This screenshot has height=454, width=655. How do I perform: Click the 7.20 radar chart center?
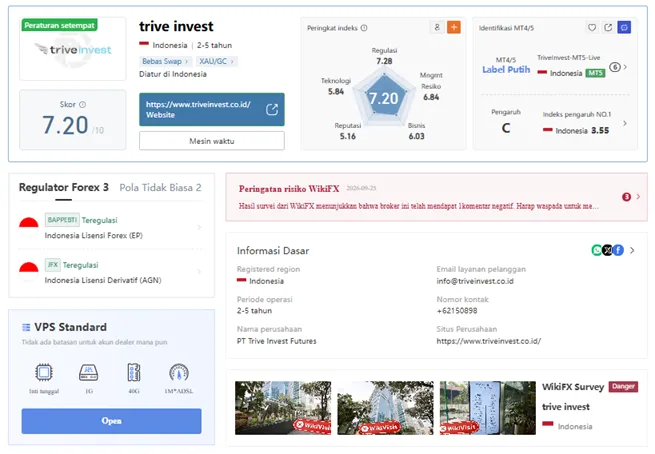tap(384, 99)
